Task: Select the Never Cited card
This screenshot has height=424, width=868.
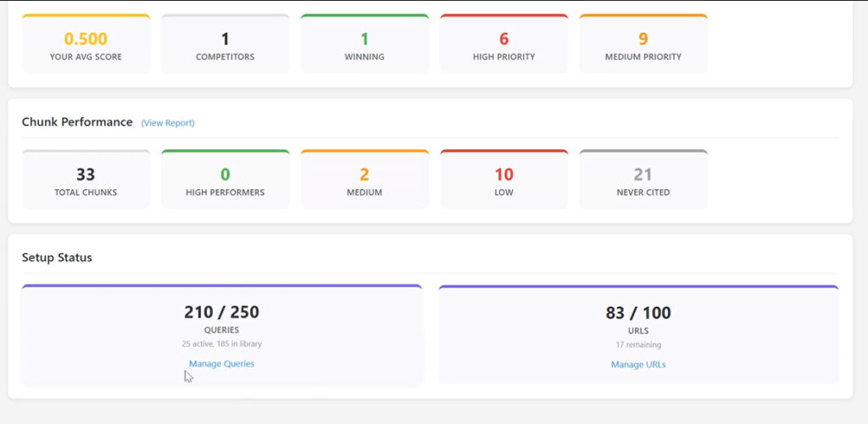Action: coord(643,181)
